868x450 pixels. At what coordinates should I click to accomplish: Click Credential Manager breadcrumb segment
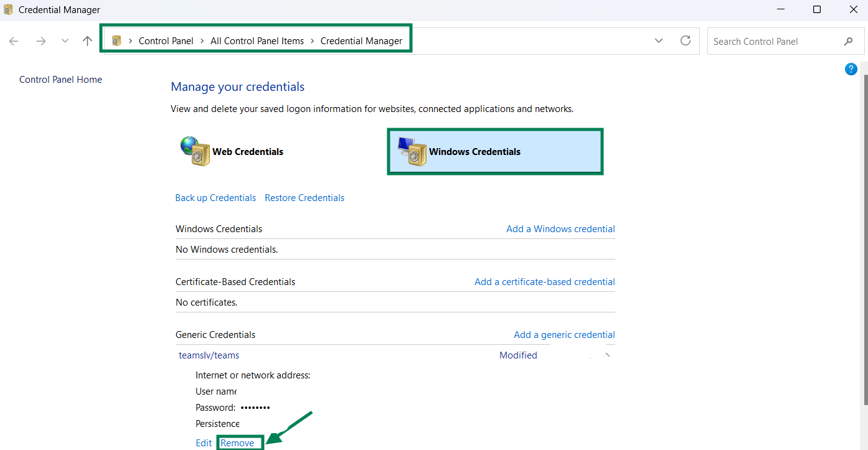361,41
